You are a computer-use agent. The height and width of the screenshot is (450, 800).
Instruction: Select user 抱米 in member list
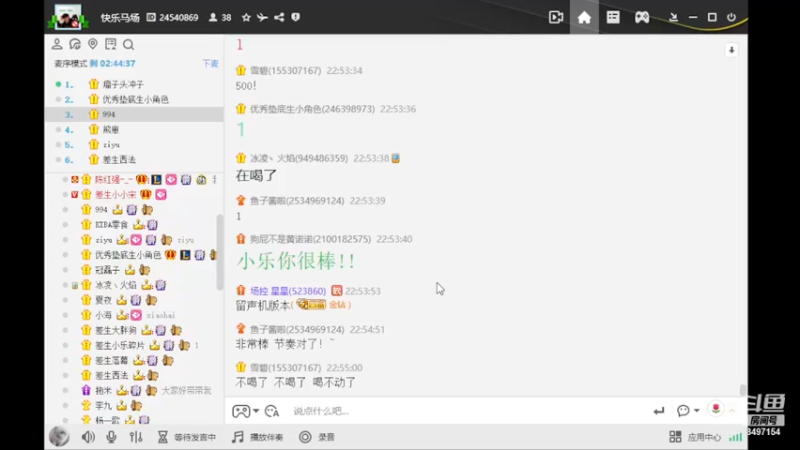click(103, 390)
